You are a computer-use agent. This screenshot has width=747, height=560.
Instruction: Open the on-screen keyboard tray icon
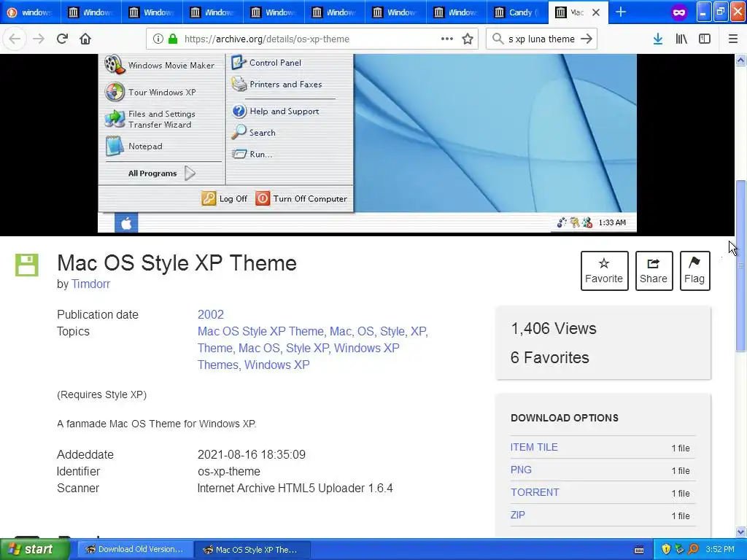coord(639,550)
